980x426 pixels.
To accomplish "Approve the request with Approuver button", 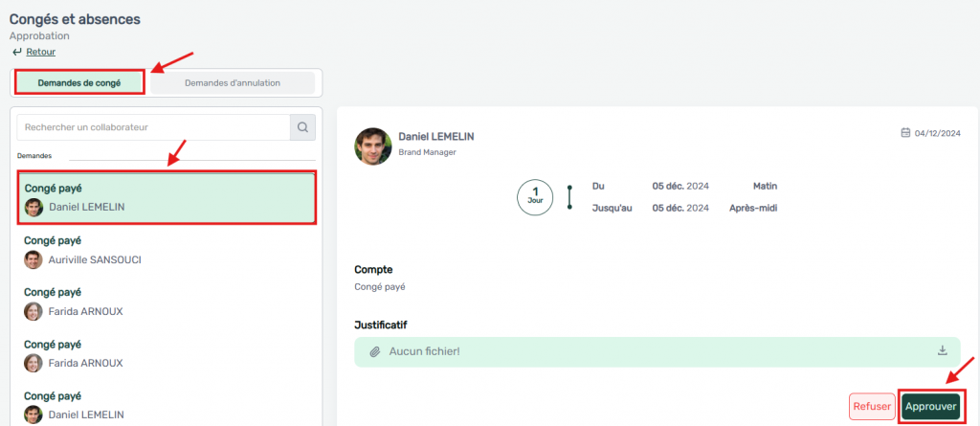I will point(930,407).
